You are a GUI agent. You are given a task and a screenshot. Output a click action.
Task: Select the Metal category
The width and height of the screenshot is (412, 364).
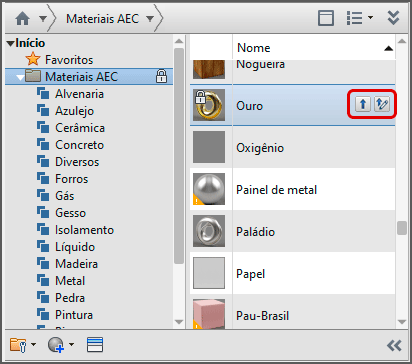[70, 281]
